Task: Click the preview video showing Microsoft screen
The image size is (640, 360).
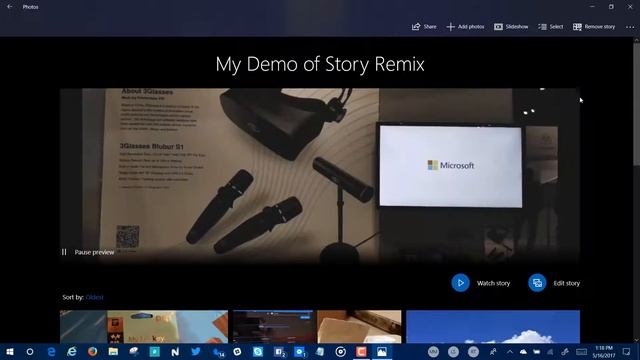Action: pyautogui.click(x=320, y=176)
